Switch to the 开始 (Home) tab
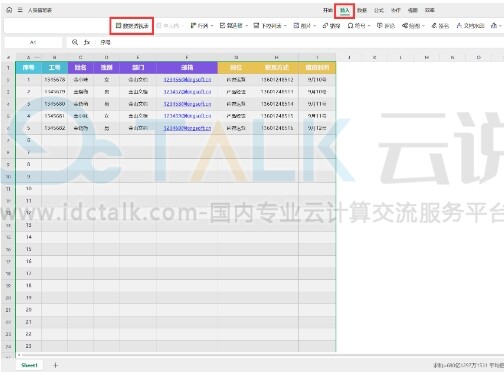Viewport: 504px width, 375px height. (328, 10)
